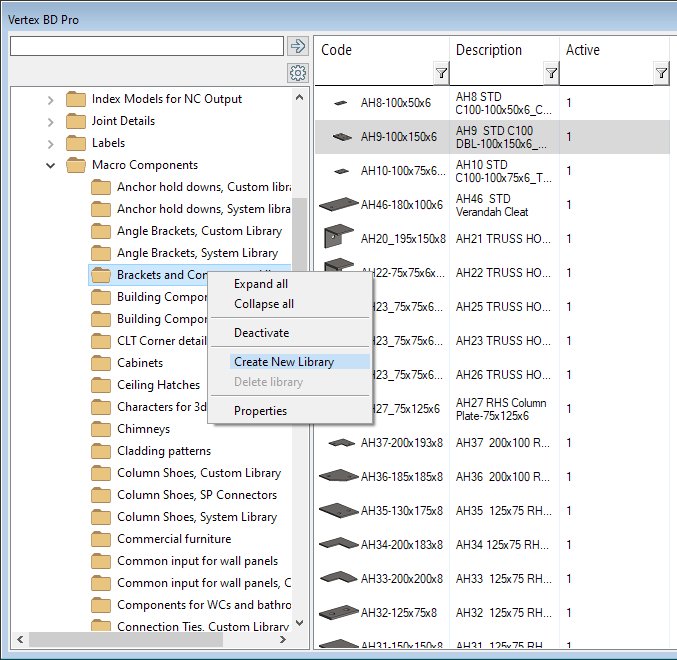This screenshot has height=660, width=677.
Task: Select the Labels folder
Action: click(x=108, y=143)
